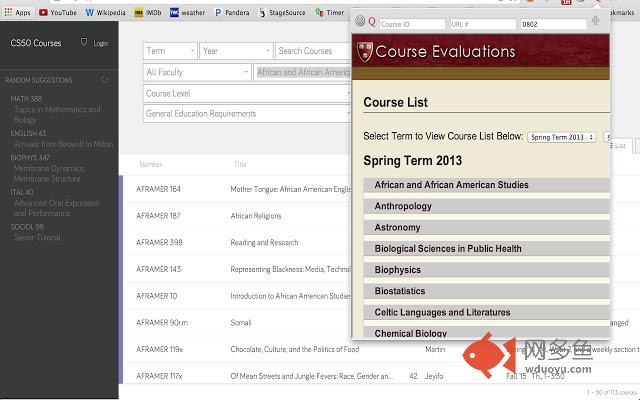The height and width of the screenshot is (400, 640).
Task: Open the All Faculty dropdown
Action: (x=197, y=72)
